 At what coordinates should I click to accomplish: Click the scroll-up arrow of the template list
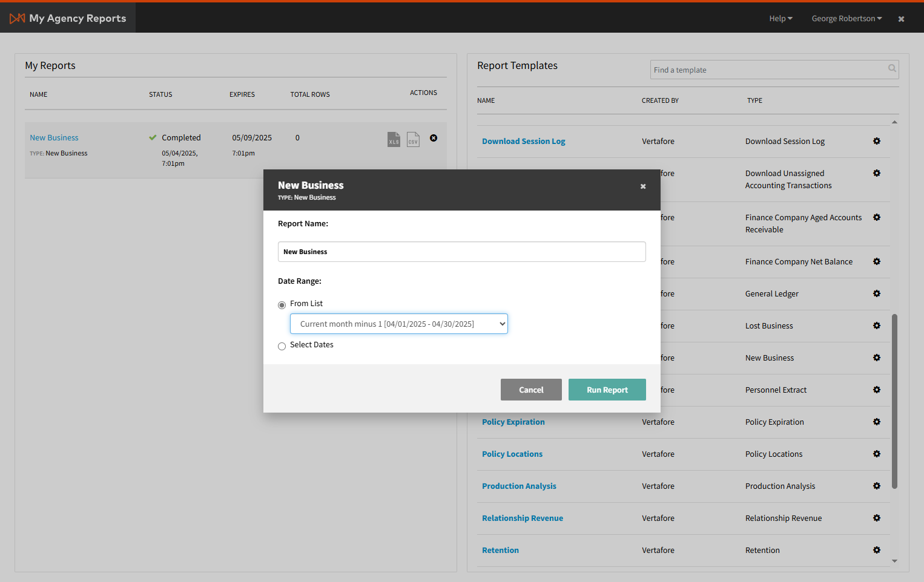click(894, 122)
